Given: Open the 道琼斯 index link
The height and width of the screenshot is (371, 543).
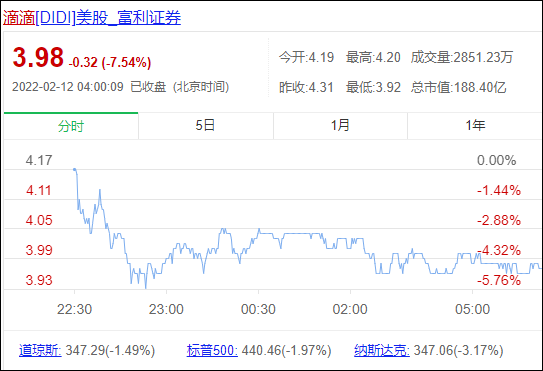Looking at the screenshot, I should coord(40,350).
